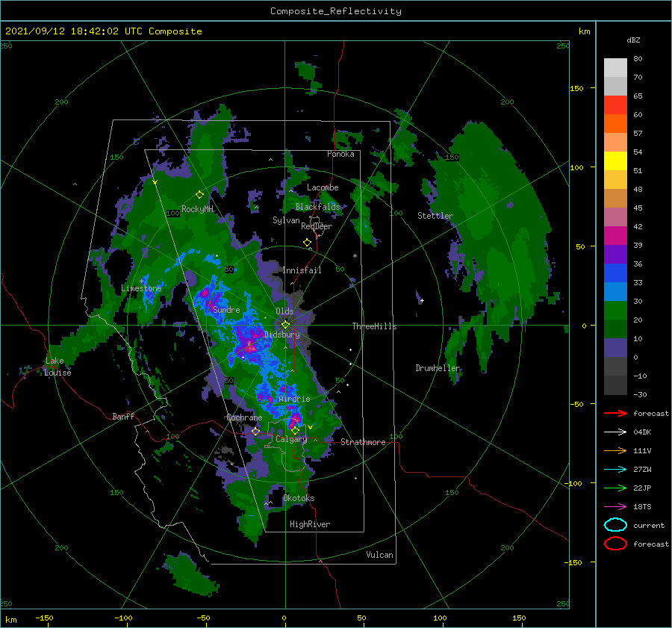Click the Vulcan city label
This screenshot has width=672, height=628.
click(379, 555)
